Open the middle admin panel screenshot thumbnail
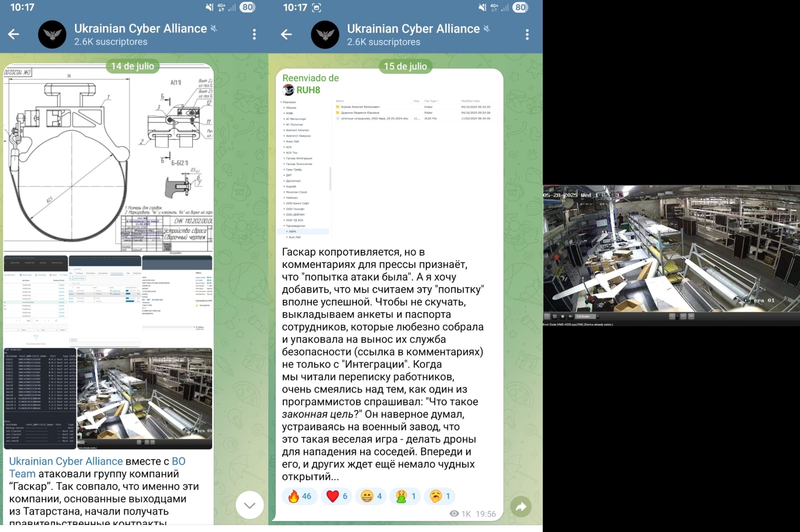The image size is (800, 532). [105, 301]
